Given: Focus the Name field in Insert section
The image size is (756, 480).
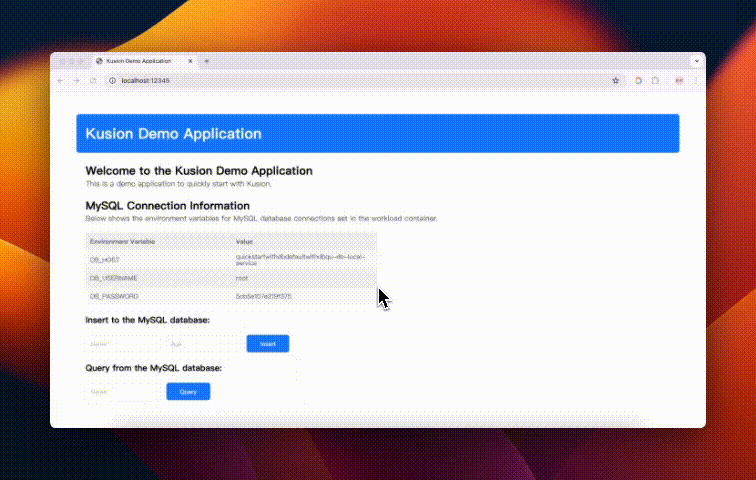Looking at the screenshot, I should click(121, 344).
